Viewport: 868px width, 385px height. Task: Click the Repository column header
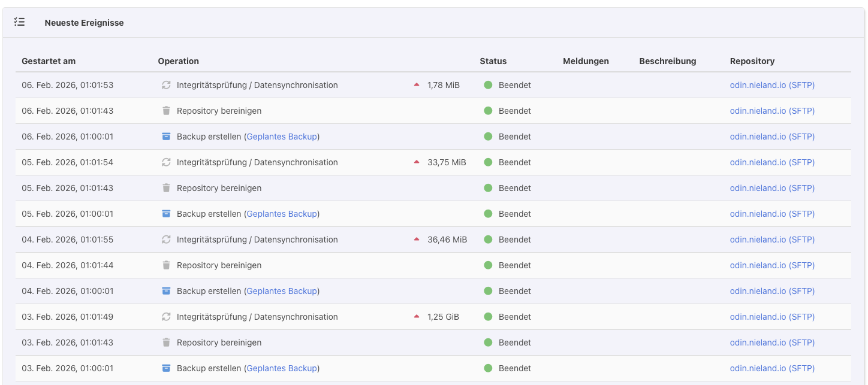pyautogui.click(x=752, y=61)
